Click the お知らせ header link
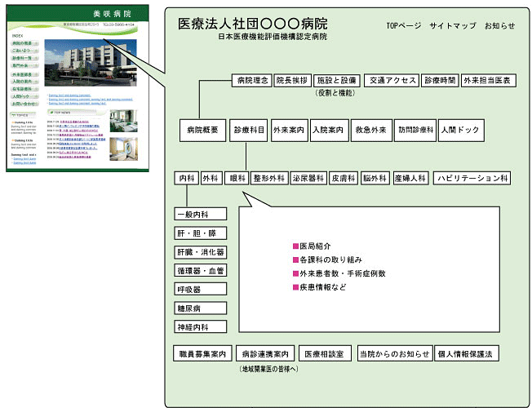 (499, 26)
